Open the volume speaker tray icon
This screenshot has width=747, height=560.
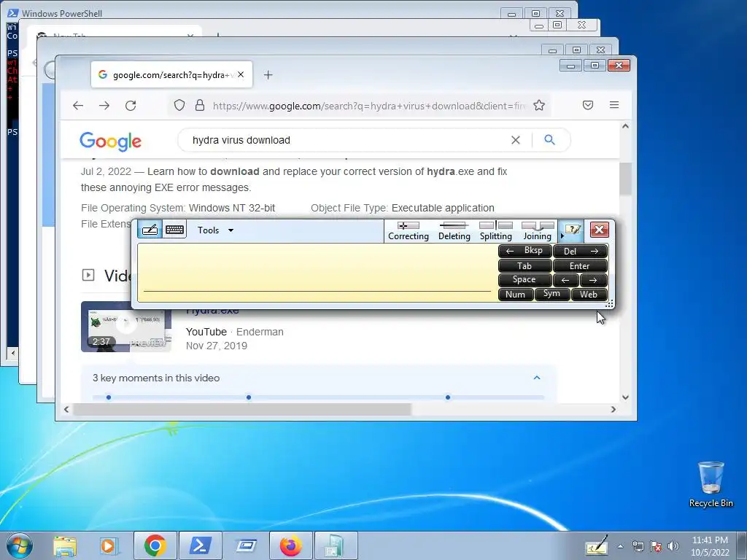673,546
